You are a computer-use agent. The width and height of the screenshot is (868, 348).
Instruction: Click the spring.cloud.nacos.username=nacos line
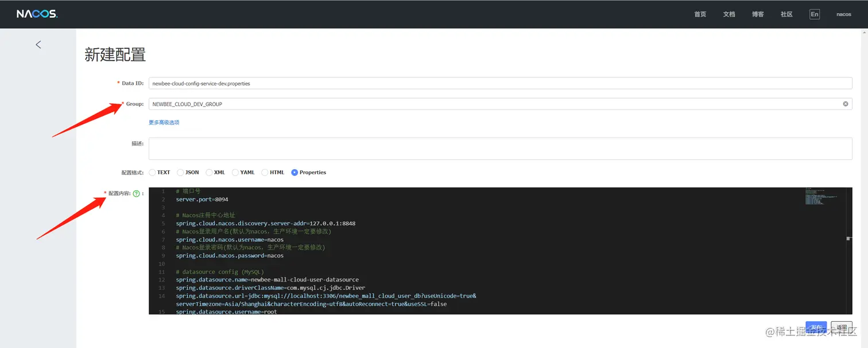230,240
